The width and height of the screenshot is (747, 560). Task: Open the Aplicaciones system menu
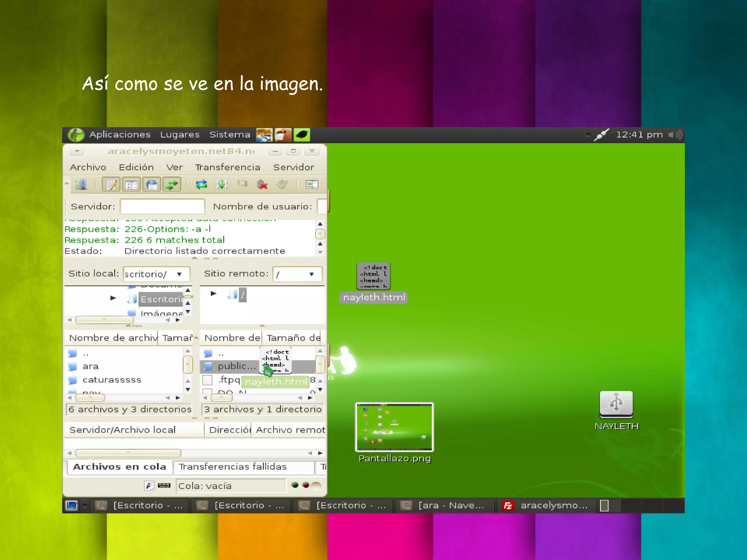(x=120, y=135)
